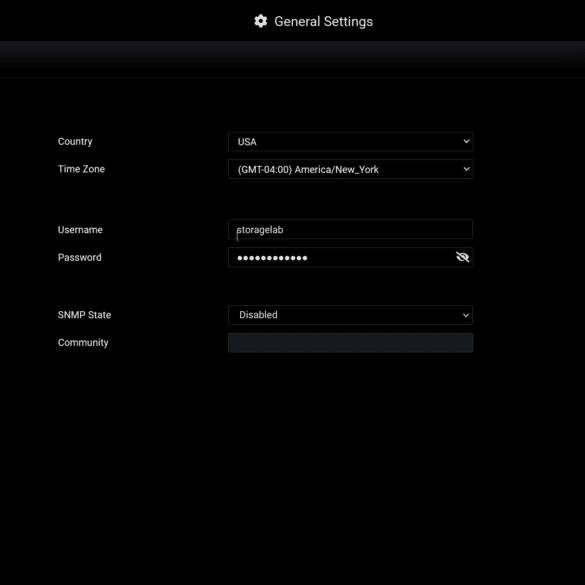Click the Country label
This screenshot has height=585, width=585.
tap(75, 142)
